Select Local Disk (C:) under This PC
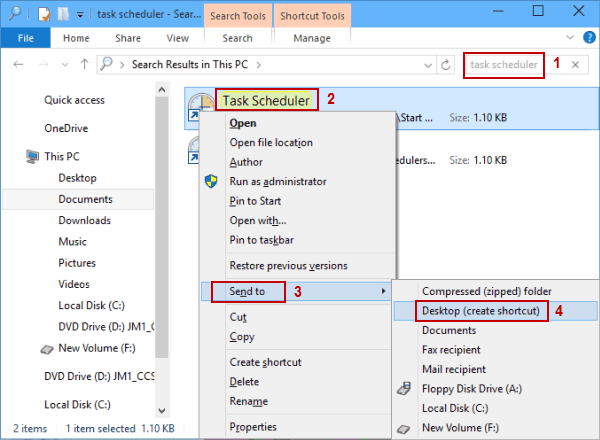 (x=91, y=305)
